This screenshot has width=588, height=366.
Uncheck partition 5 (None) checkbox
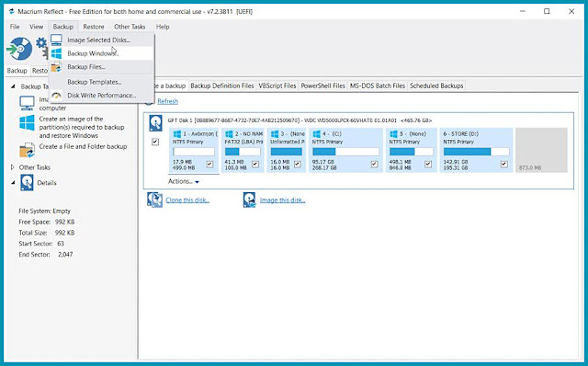point(428,164)
